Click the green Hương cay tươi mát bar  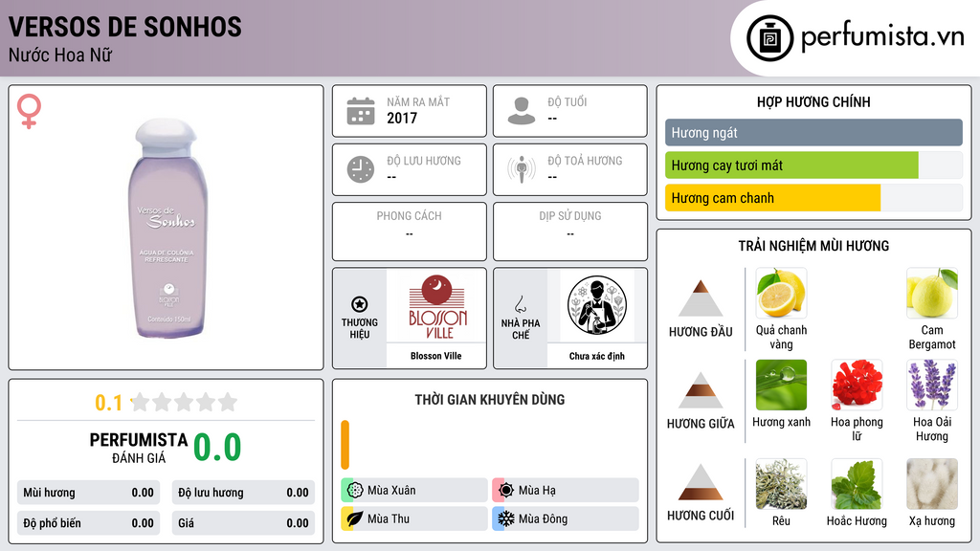tap(791, 165)
